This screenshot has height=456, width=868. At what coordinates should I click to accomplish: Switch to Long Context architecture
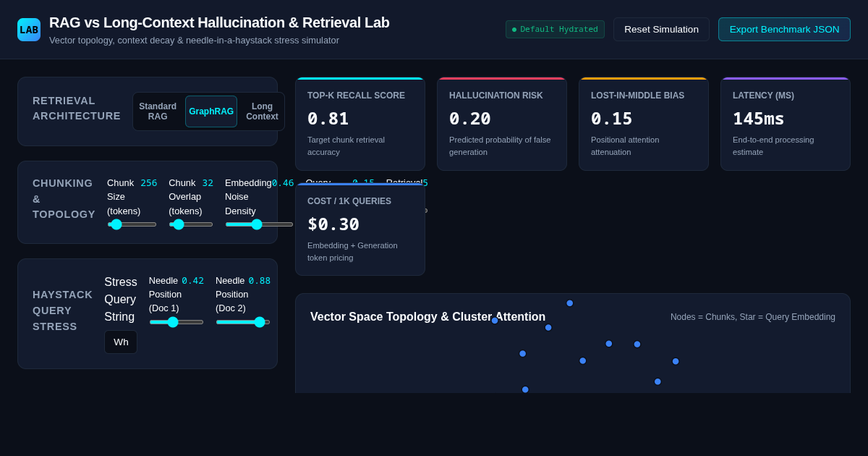coord(262,111)
